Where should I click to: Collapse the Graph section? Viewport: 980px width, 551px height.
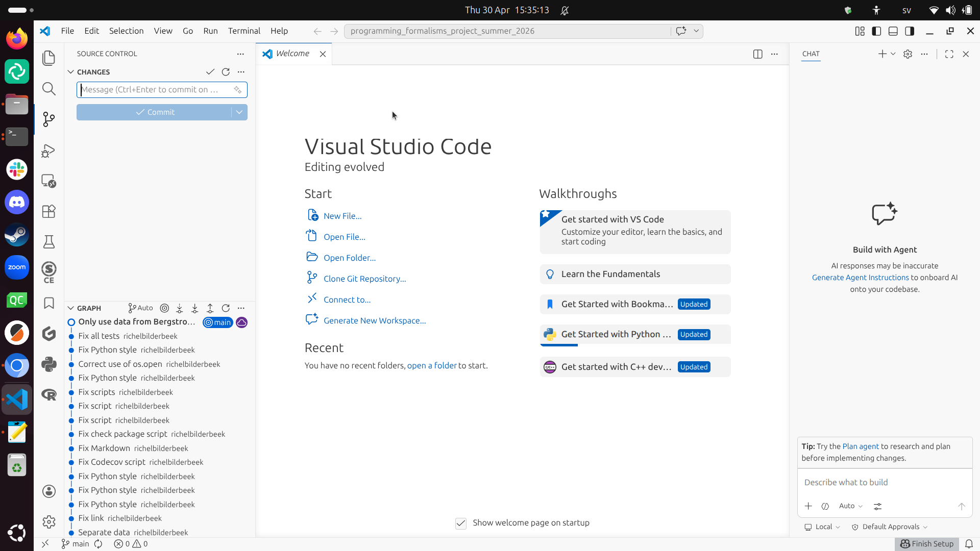[71, 308]
